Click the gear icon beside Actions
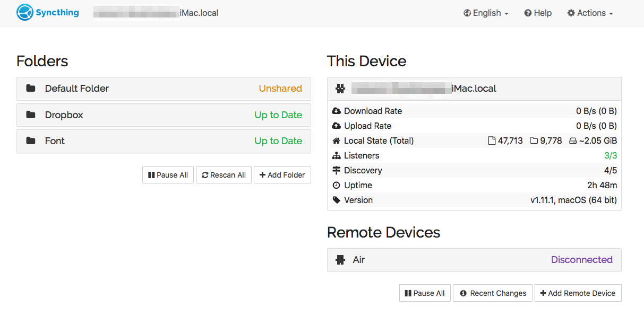The width and height of the screenshot is (644, 316). point(571,13)
